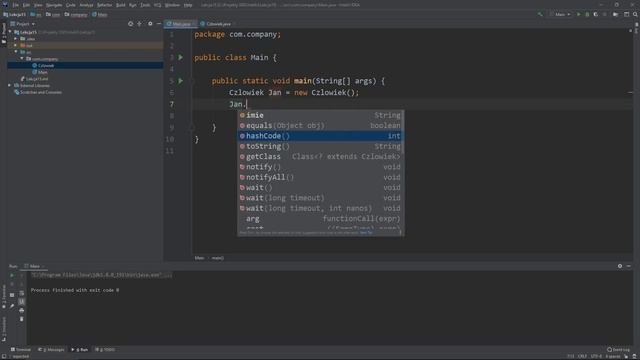Screen dimensions: 640x360
Task: Select the Main tab in Run panel
Action: click(x=34, y=266)
